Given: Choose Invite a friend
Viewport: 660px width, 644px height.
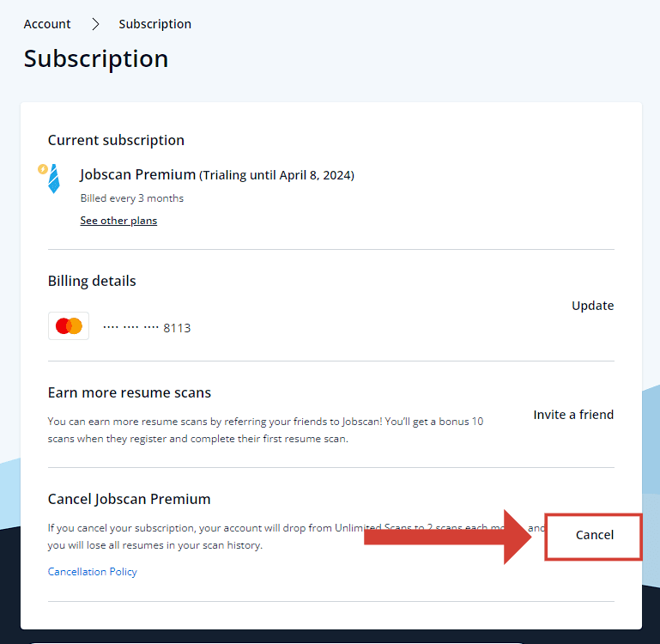Looking at the screenshot, I should coord(573,415).
